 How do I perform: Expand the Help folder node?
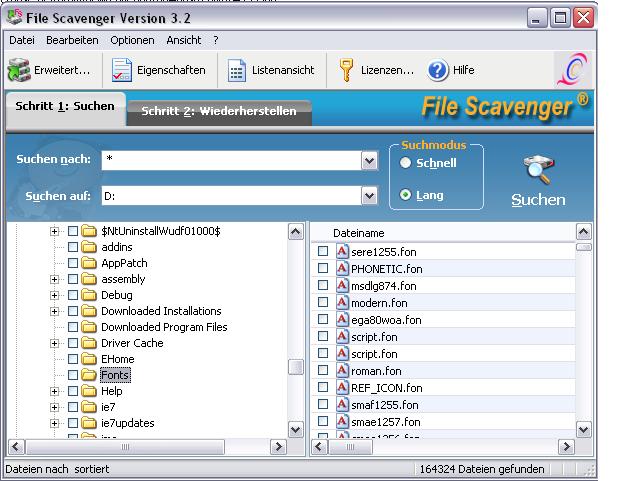tap(54, 391)
